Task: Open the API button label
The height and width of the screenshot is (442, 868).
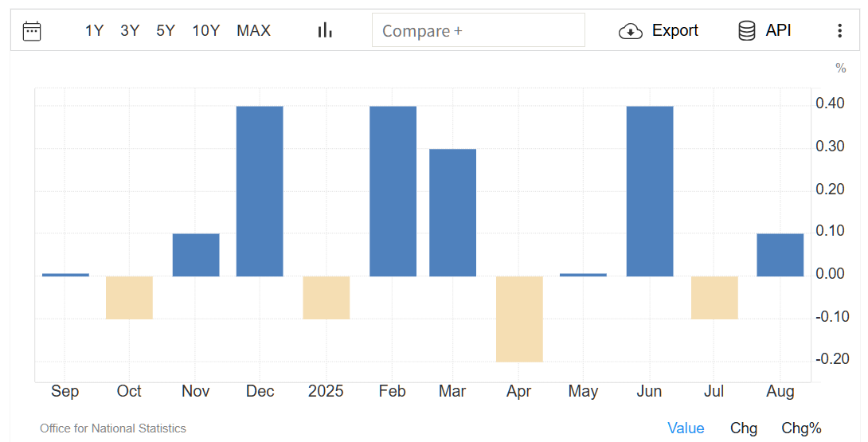Action: (x=778, y=31)
